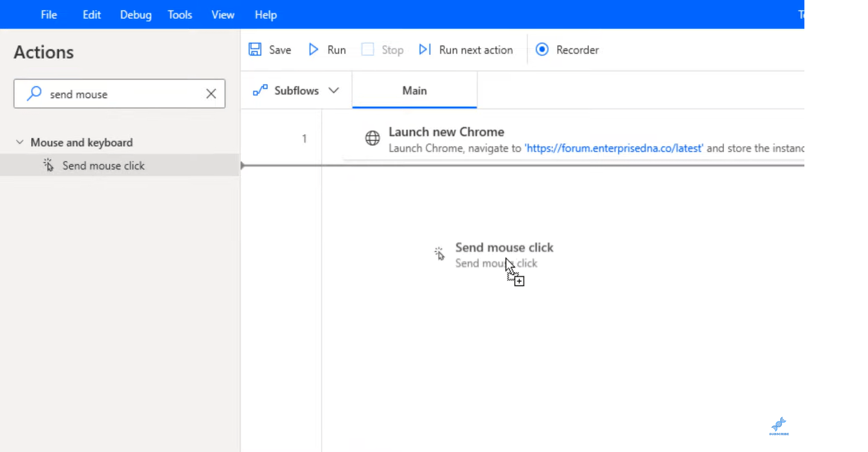Image resolution: width=868 pixels, height=452 pixels.
Task: Click the globe icon of Launch new Chrome
Action: [372, 139]
